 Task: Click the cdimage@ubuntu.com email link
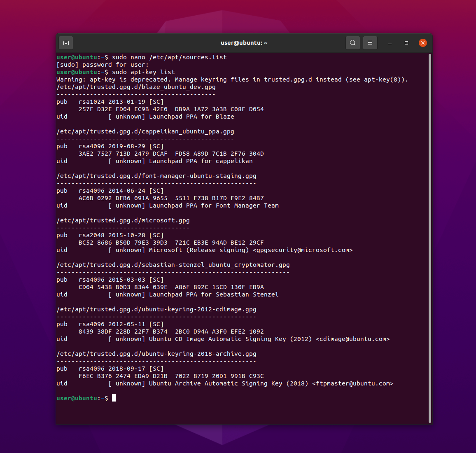click(x=353, y=339)
